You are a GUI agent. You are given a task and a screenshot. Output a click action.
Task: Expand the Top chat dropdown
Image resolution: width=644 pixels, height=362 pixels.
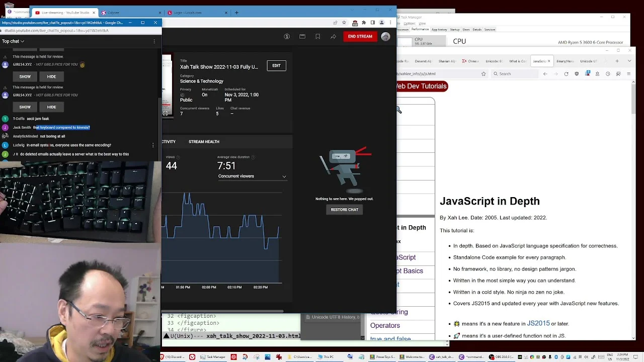(x=13, y=41)
